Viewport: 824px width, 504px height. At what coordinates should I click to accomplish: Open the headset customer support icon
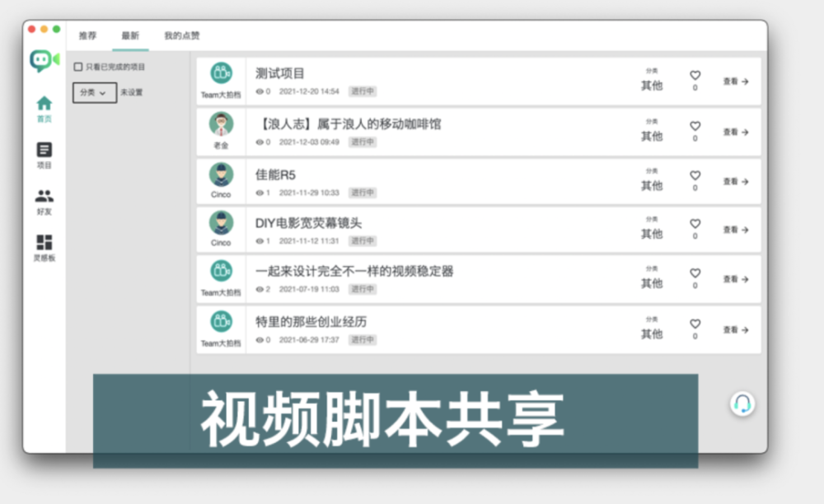tap(742, 404)
